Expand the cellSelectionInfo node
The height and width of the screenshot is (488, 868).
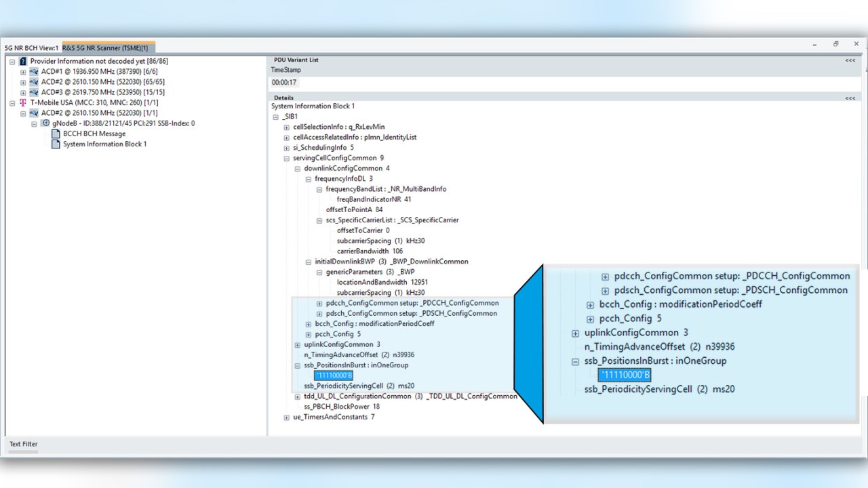[x=286, y=127]
